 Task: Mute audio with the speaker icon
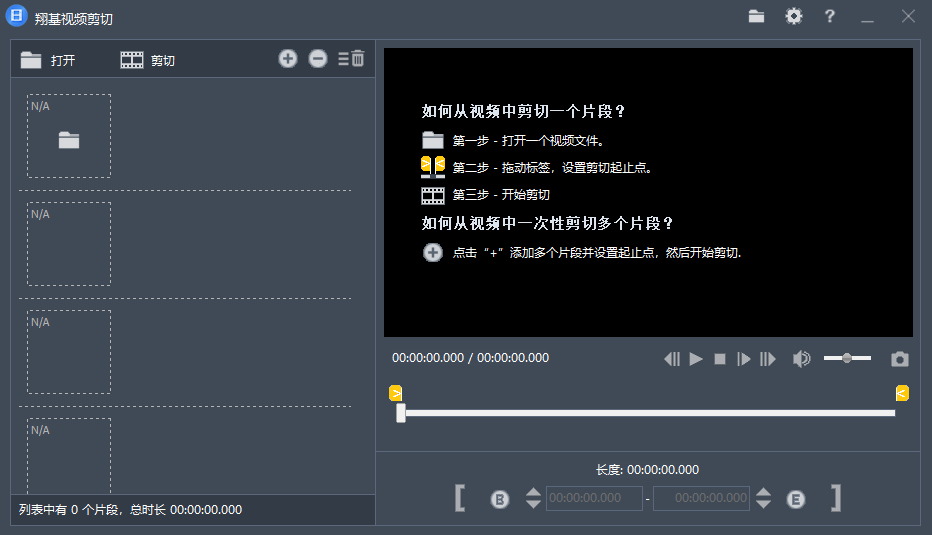click(801, 359)
